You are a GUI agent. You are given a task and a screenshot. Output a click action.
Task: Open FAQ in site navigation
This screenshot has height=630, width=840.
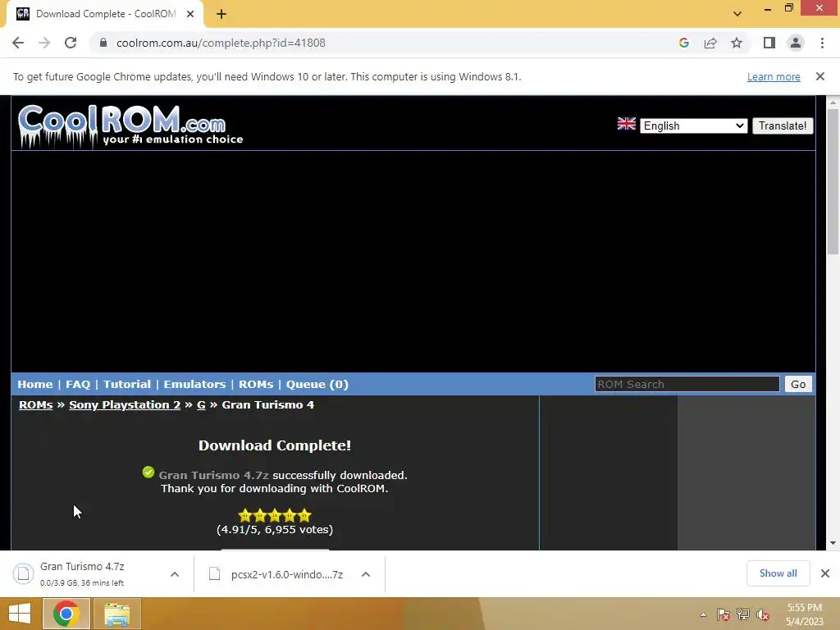tap(78, 384)
